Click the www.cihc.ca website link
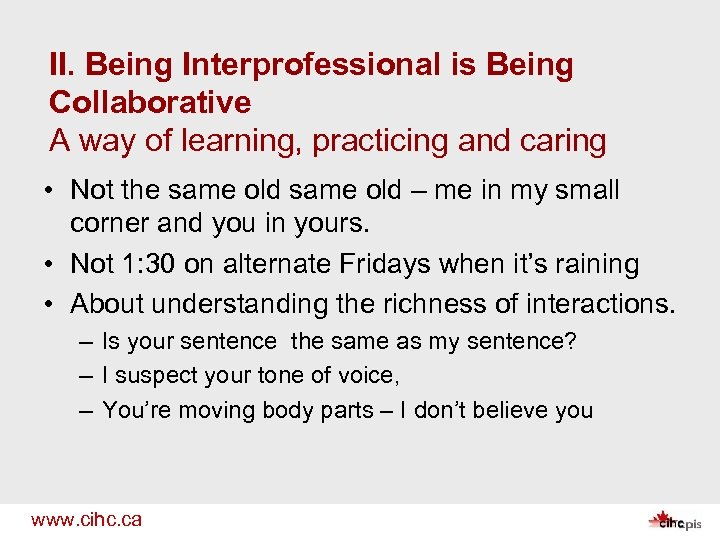 click(x=86, y=519)
